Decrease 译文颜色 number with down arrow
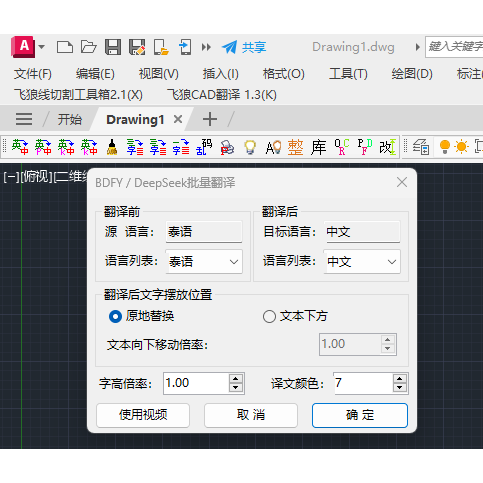 pos(400,388)
